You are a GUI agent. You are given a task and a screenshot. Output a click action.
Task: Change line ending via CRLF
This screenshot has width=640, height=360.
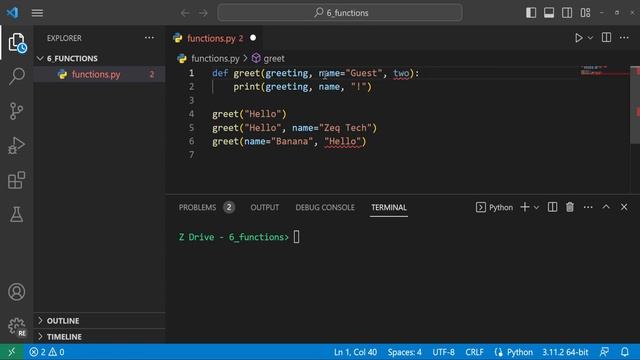[474, 352]
